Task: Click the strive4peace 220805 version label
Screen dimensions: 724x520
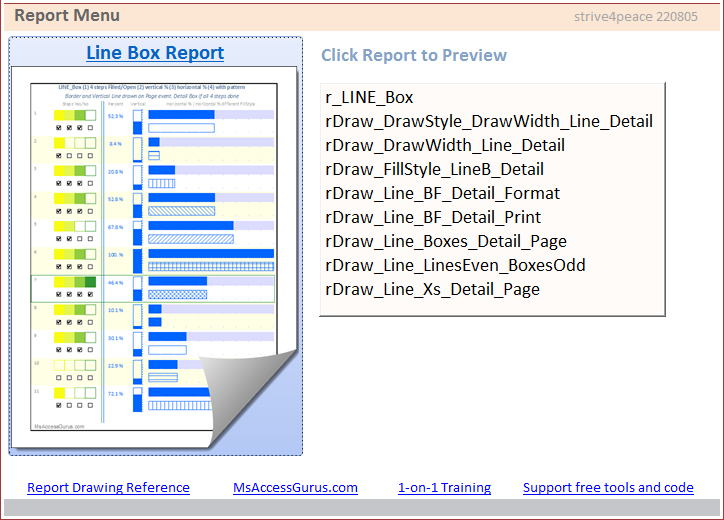Action: [636, 17]
